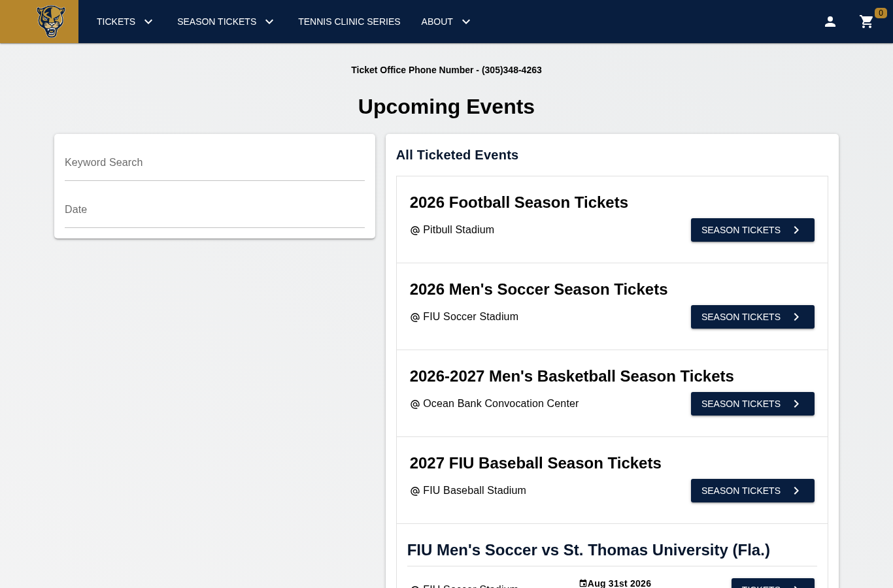
Task: Click Tickets button for St. Thomas soccer match
Action: click(773, 583)
